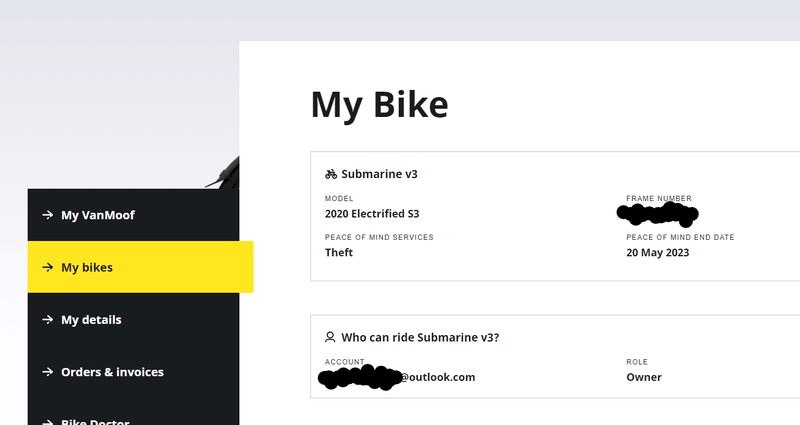Click arrow icon beside Bike Doctor

(47, 422)
